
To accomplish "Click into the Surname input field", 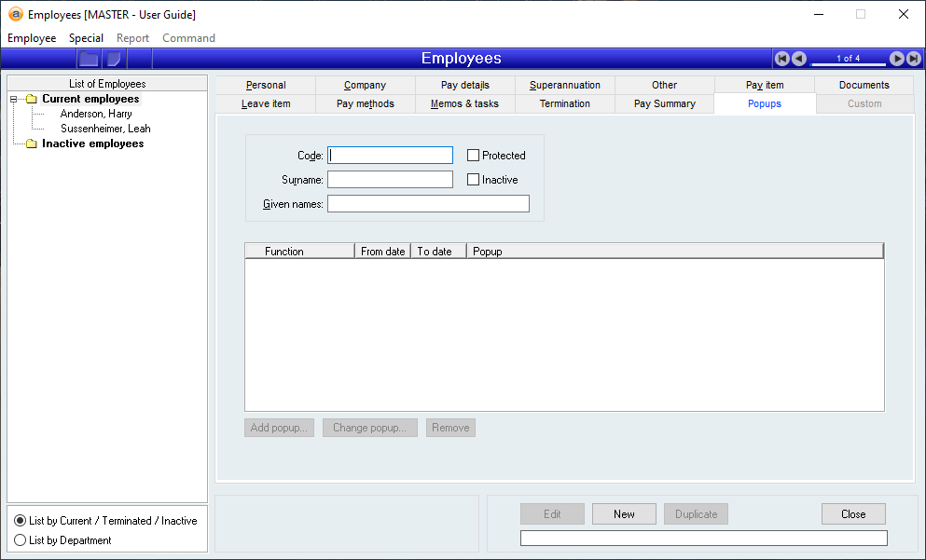I will pyautogui.click(x=390, y=180).
